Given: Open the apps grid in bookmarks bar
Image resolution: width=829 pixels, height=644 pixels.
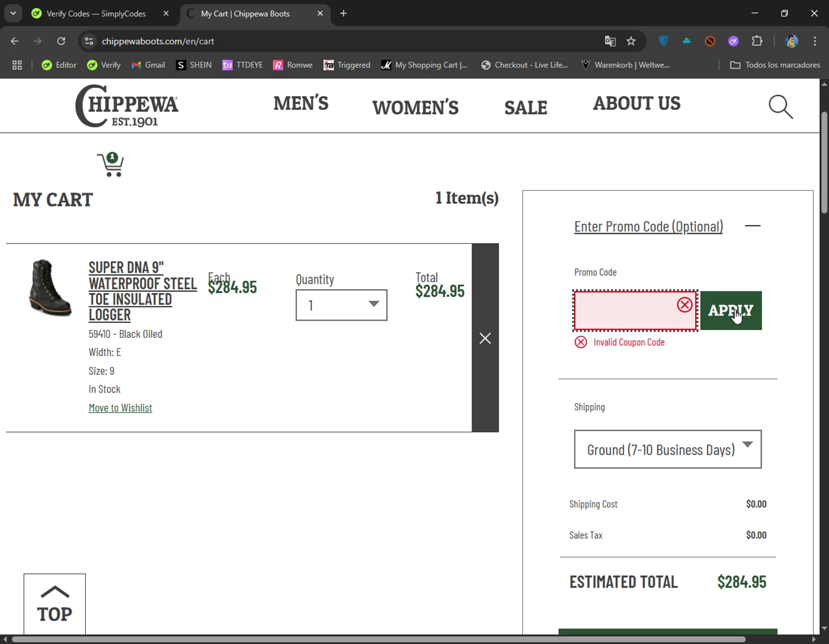Looking at the screenshot, I should 17,65.
